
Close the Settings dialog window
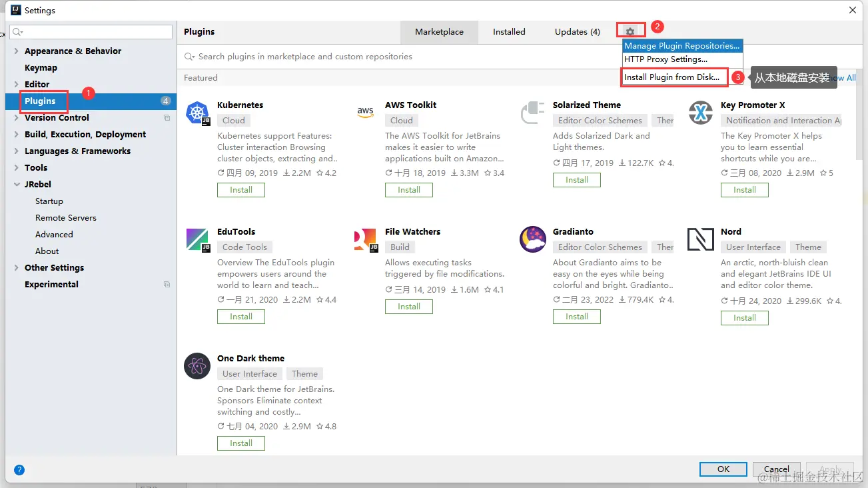click(x=853, y=10)
